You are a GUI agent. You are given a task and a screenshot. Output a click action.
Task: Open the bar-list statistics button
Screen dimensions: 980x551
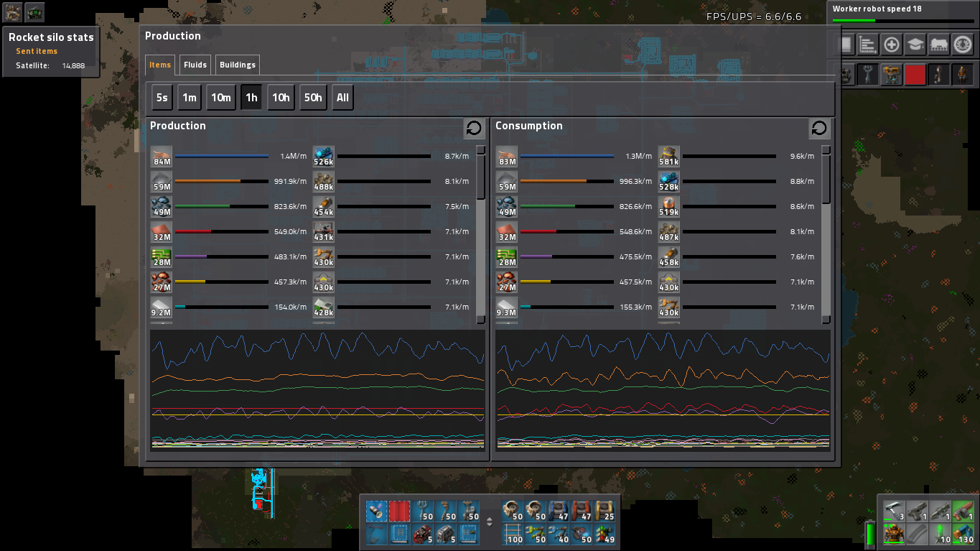point(868,45)
